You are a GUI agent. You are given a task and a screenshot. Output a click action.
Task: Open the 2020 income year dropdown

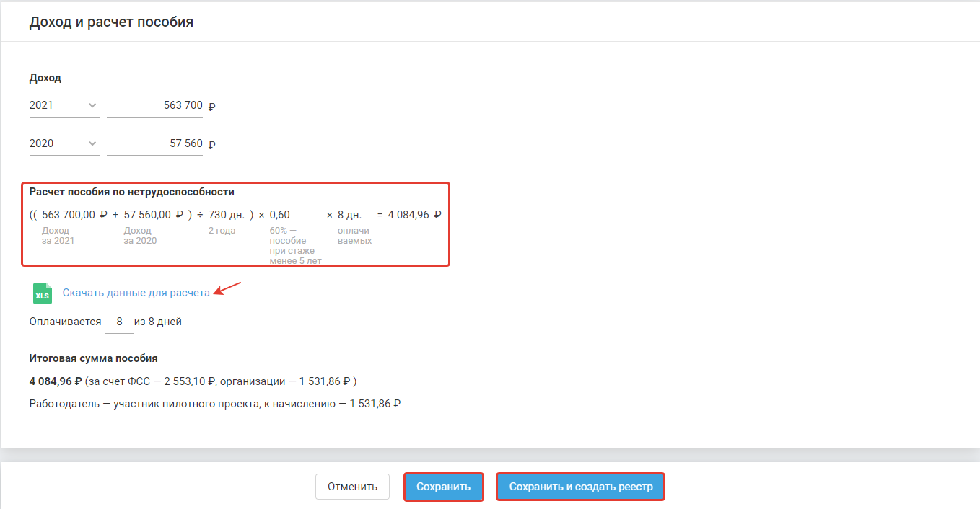[64, 143]
